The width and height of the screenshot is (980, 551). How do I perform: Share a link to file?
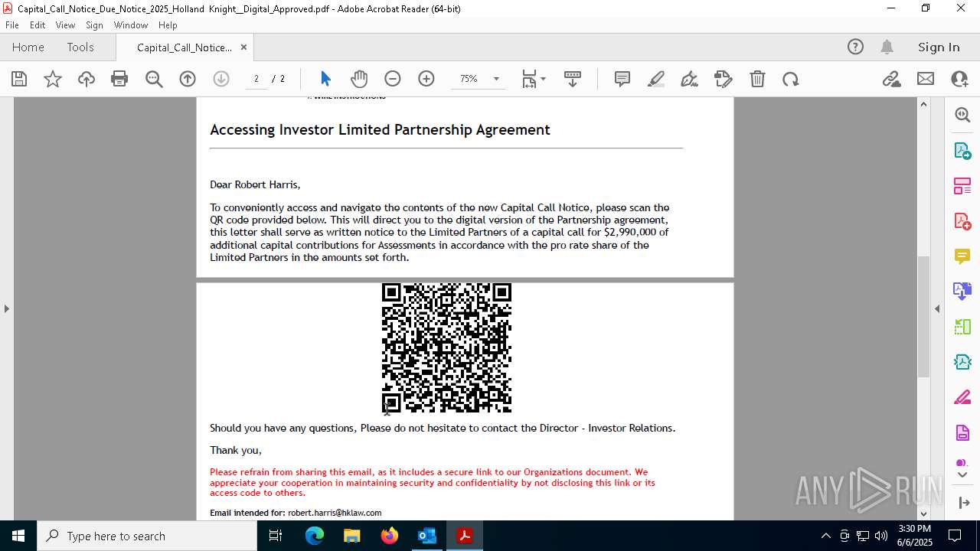[892, 79]
